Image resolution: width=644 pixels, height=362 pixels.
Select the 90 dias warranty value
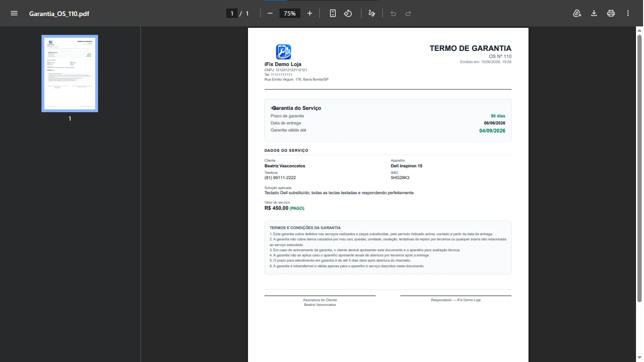(x=498, y=116)
